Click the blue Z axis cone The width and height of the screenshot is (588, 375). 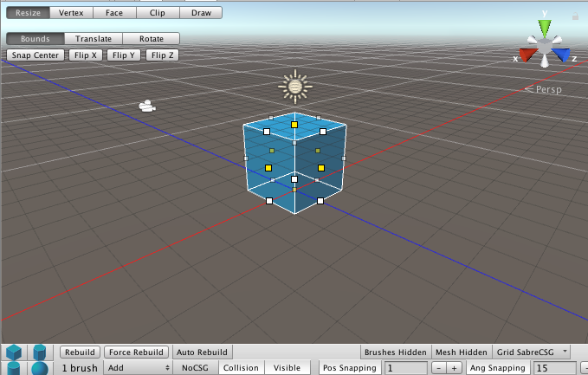pyautogui.click(x=561, y=55)
